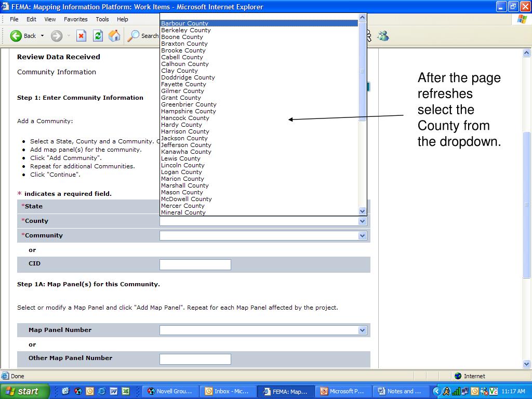Select Grant County
This screenshot has height=399, width=532.
point(259,98)
